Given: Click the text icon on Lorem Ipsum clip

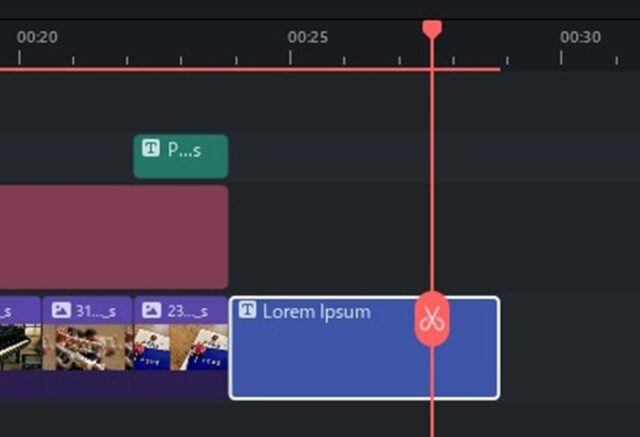Looking at the screenshot, I should 248,311.
